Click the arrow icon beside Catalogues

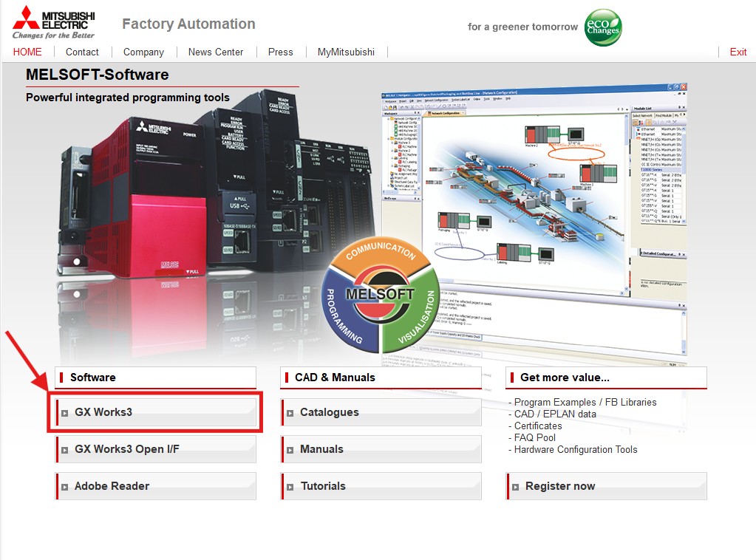(290, 413)
